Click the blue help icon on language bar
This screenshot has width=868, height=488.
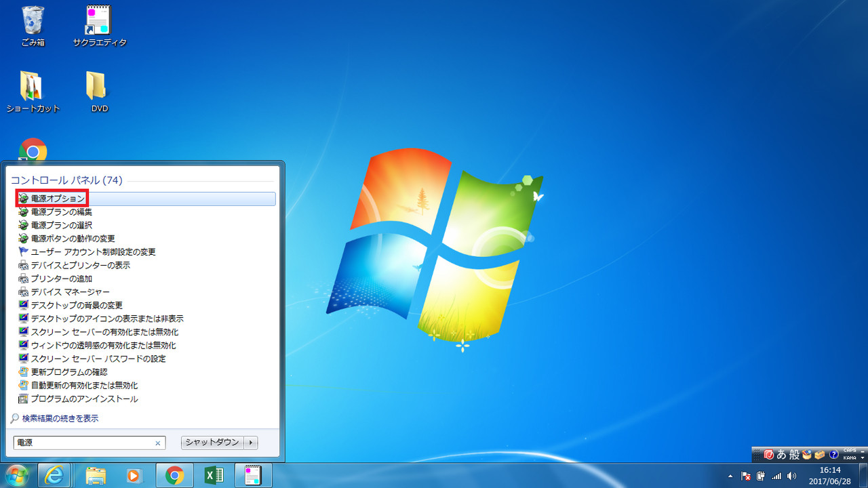pos(834,454)
